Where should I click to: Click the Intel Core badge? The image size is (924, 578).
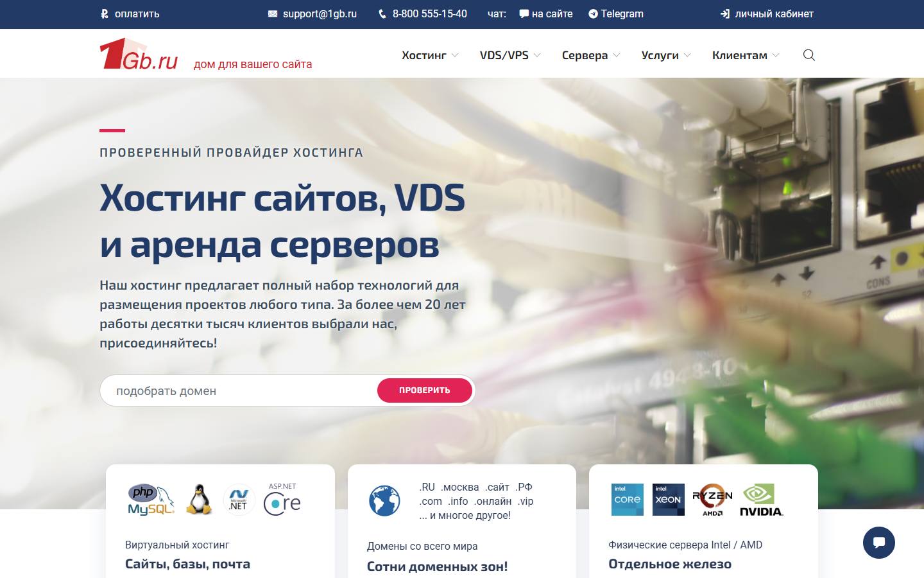(x=628, y=500)
